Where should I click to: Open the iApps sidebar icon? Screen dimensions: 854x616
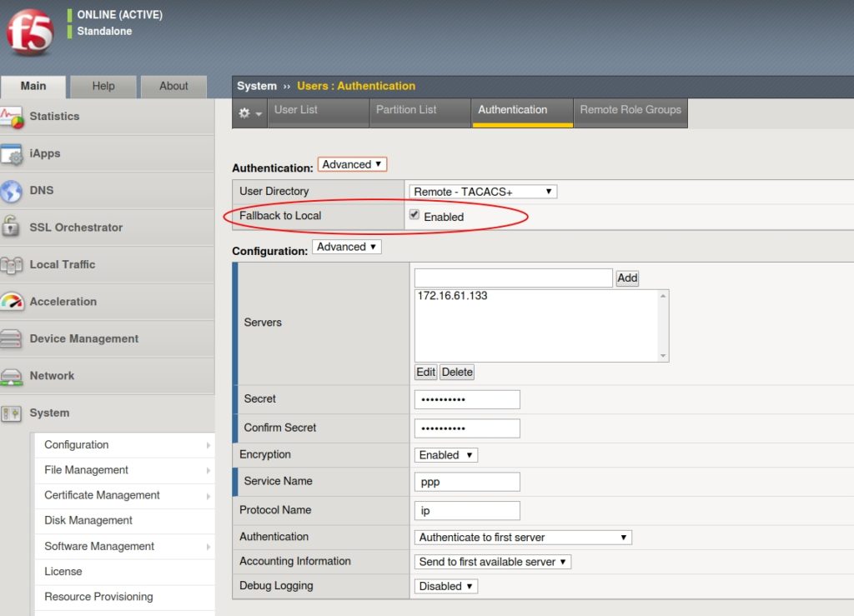click(12, 154)
